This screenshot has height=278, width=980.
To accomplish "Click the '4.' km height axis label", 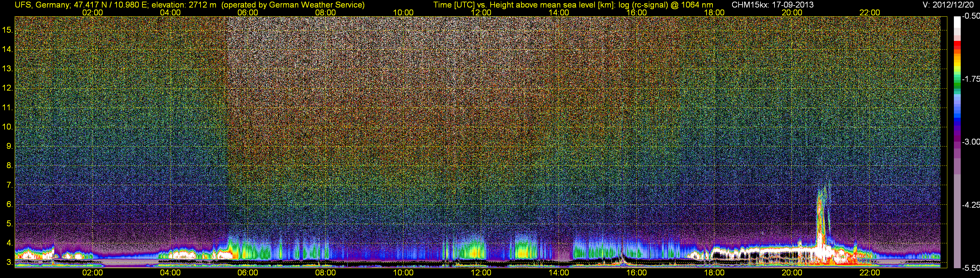I will [9, 243].
